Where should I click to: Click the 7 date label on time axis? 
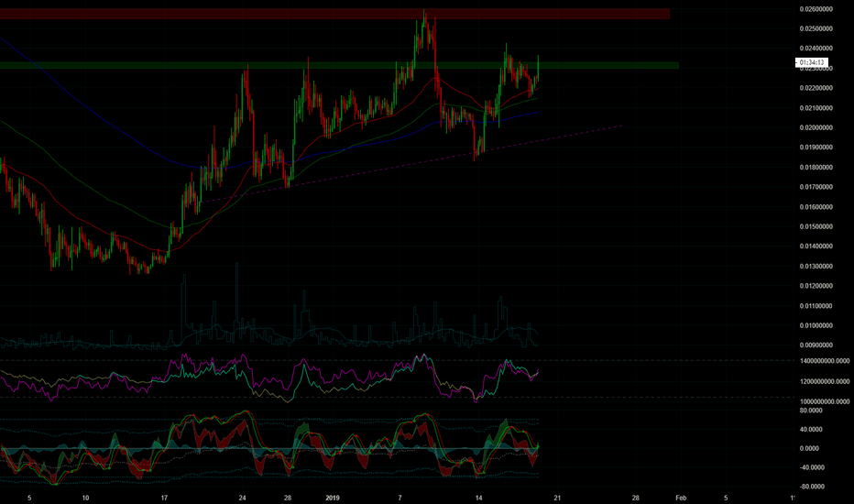click(400, 498)
